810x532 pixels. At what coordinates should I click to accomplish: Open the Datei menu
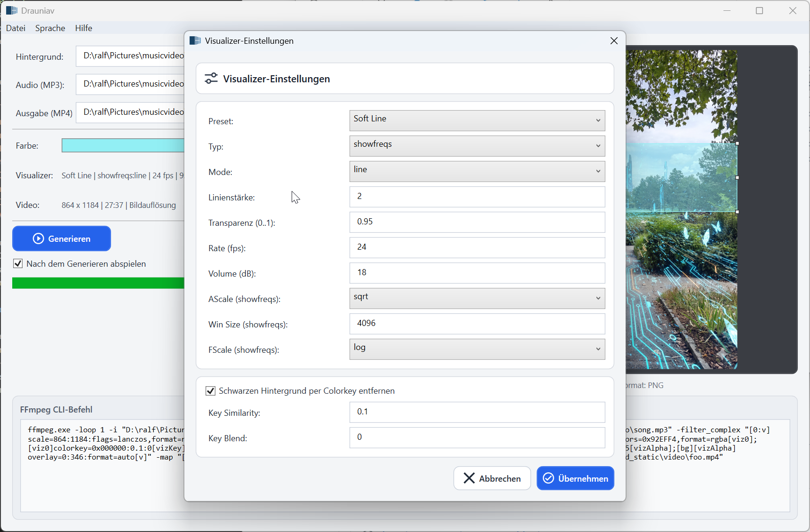16,28
